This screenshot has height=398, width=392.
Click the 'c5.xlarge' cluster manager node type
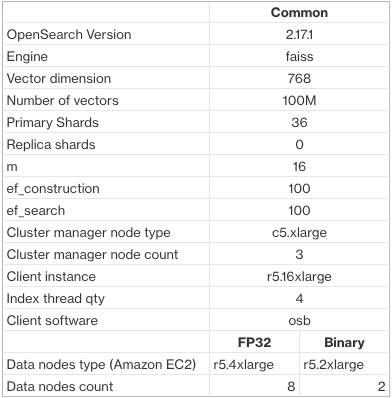tap(299, 232)
